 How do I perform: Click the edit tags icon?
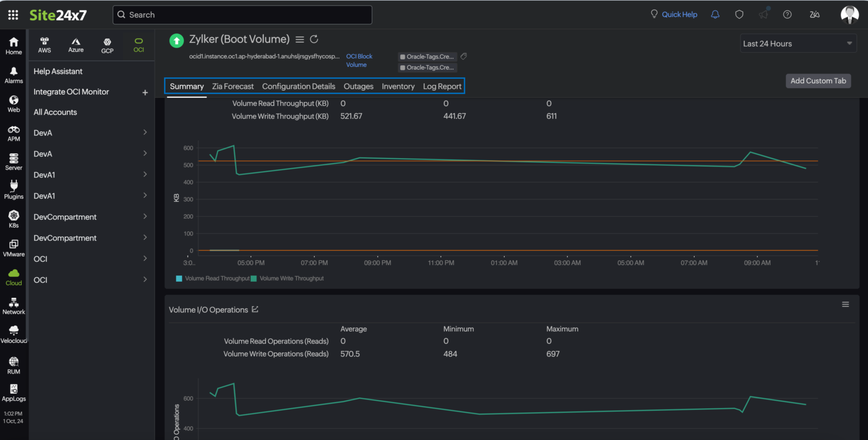(464, 56)
